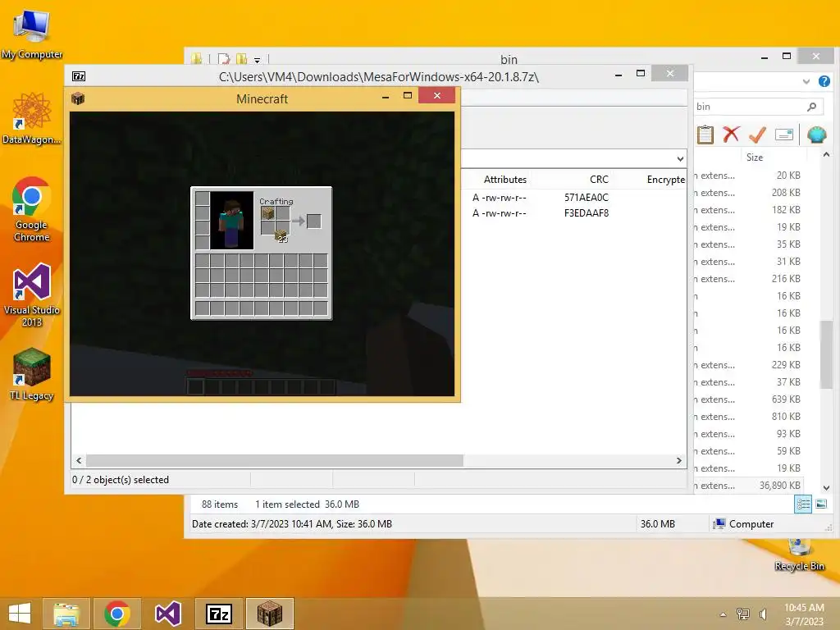
Task: Launch TL Legacy Minecraft launcher shortcut
Action: 32,374
